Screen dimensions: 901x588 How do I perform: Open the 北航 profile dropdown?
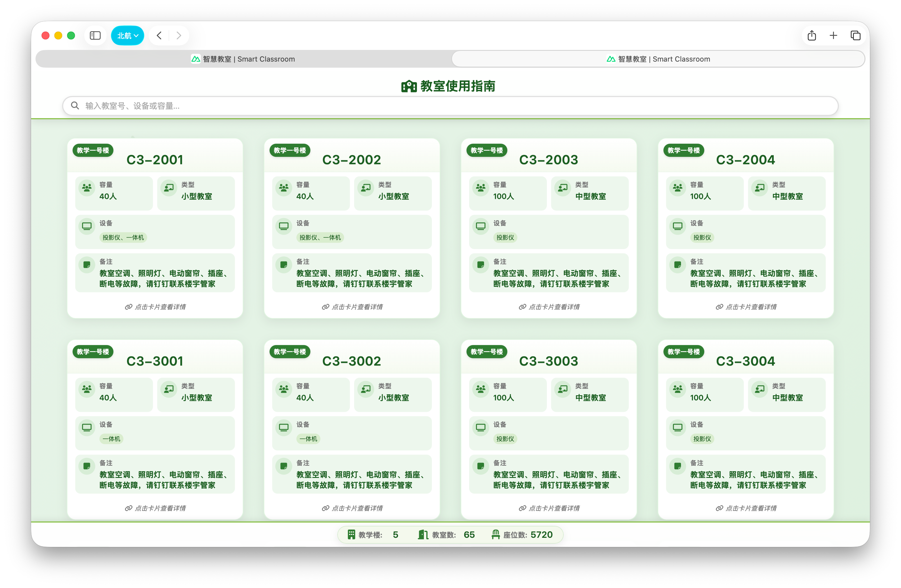(x=128, y=36)
